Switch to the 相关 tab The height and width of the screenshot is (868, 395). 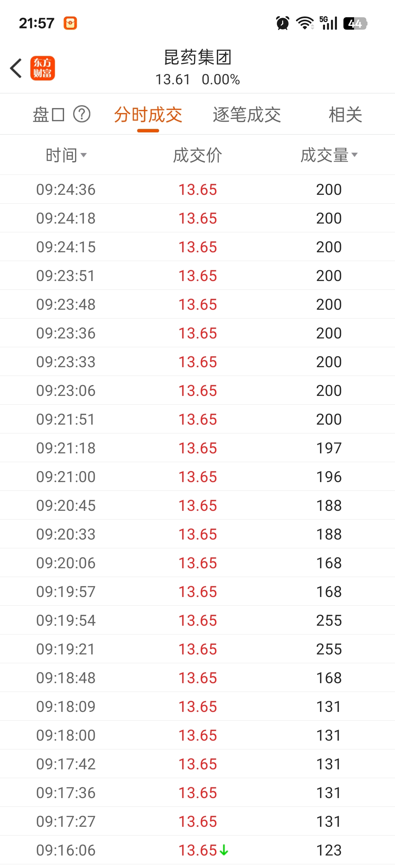pyautogui.click(x=345, y=115)
